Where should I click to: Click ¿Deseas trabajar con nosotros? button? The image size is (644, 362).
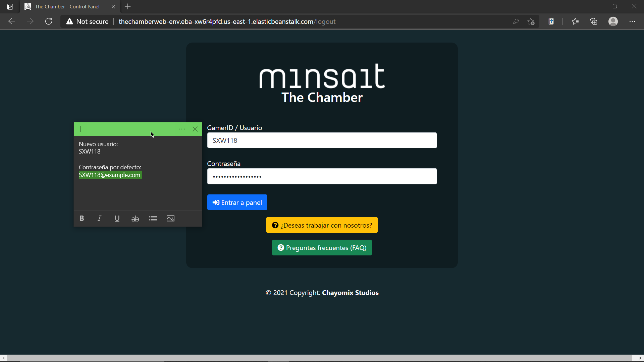(322, 225)
